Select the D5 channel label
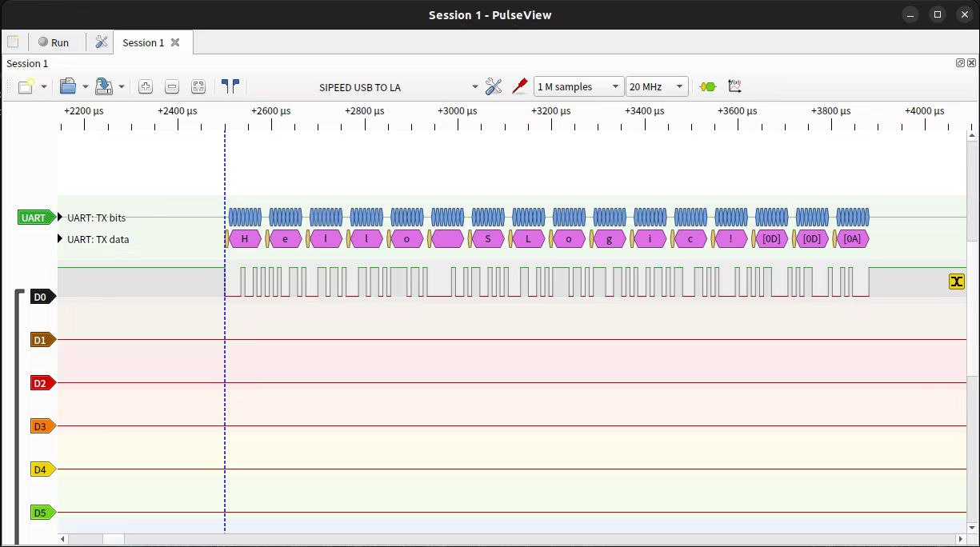The height and width of the screenshot is (547, 980). (42, 513)
